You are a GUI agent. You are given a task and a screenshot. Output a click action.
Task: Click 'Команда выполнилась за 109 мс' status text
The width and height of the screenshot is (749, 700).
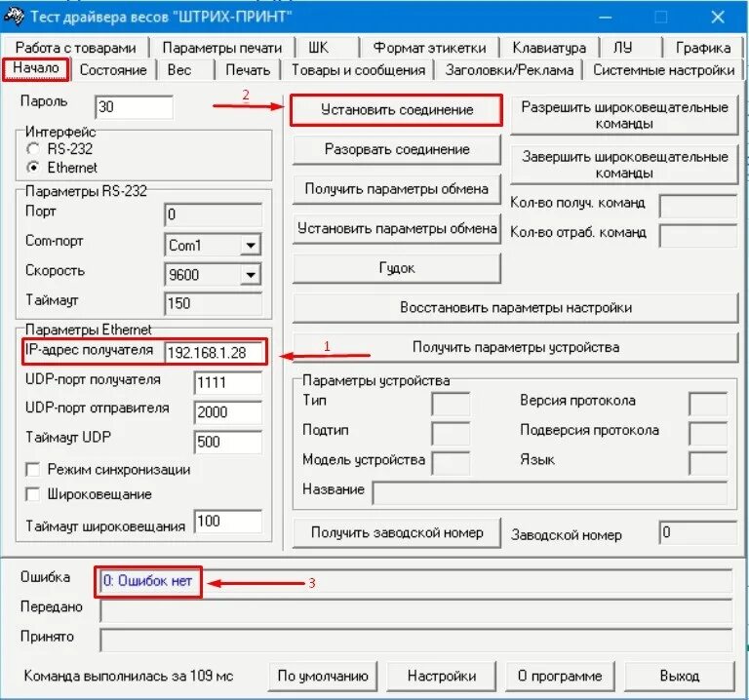pyautogui.click(x=129, y=677)
